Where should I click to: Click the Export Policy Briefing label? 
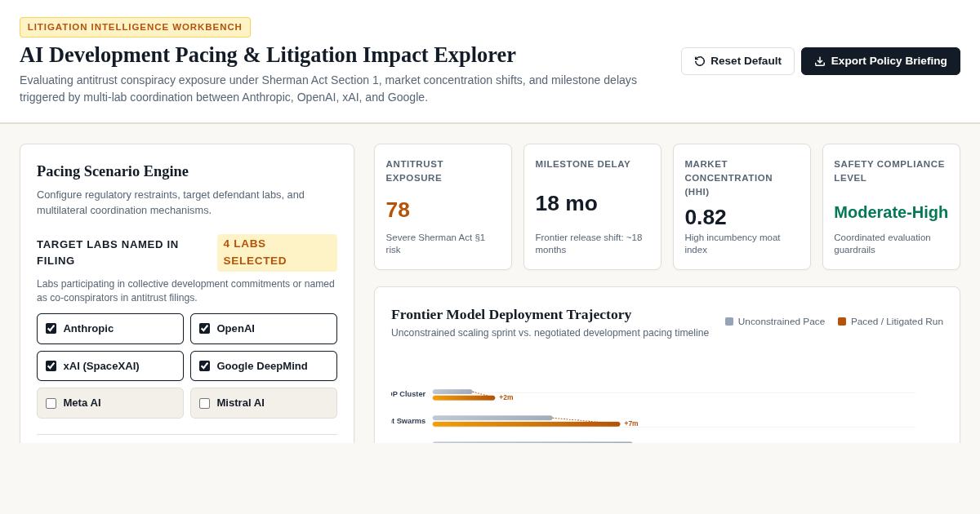[889, 61]
